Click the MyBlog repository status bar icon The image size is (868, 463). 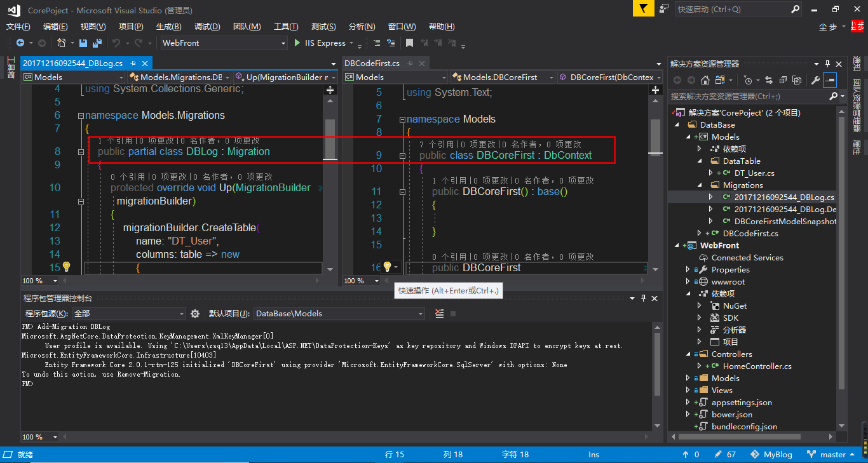coord(771,455)
